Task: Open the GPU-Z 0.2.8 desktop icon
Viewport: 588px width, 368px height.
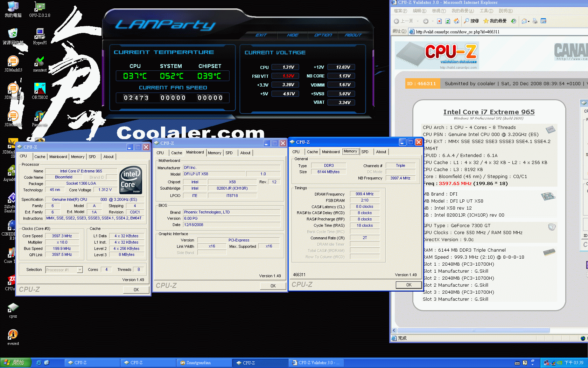Action: (40, 9)
